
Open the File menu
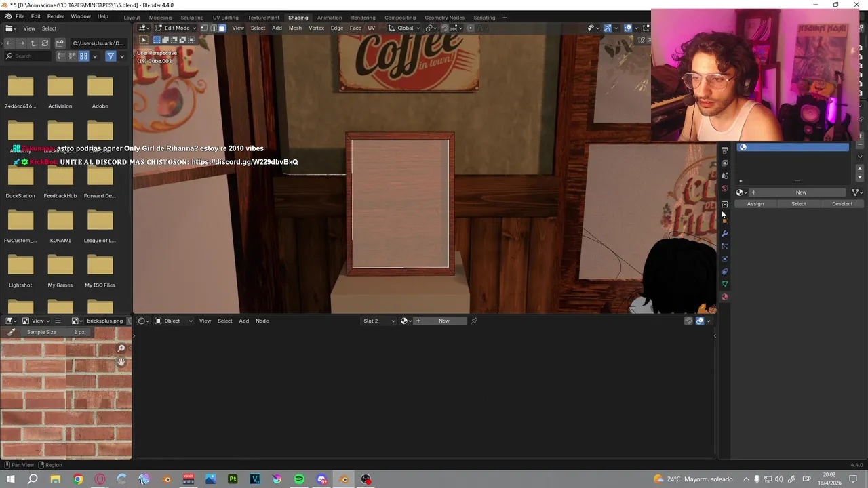(x=20, y=16)
